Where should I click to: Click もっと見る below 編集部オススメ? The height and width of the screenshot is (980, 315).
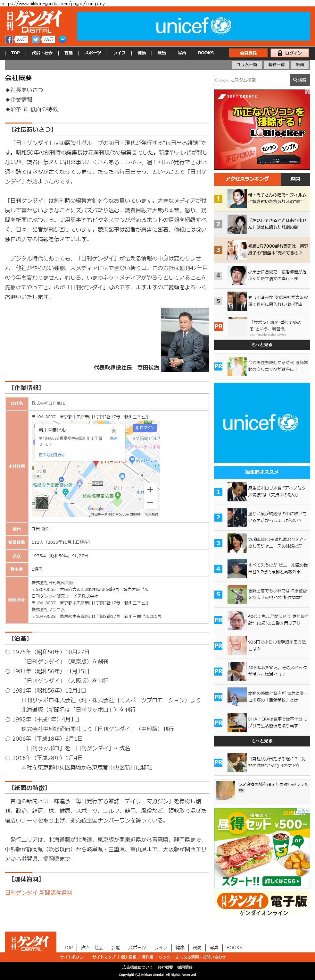[262, 741]
